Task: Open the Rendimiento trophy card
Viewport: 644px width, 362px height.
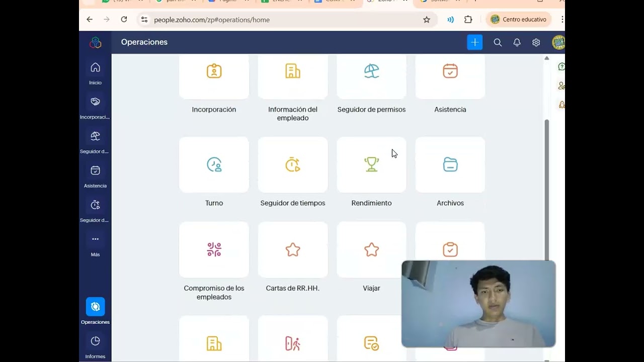Action: click(x=371, y=165)
